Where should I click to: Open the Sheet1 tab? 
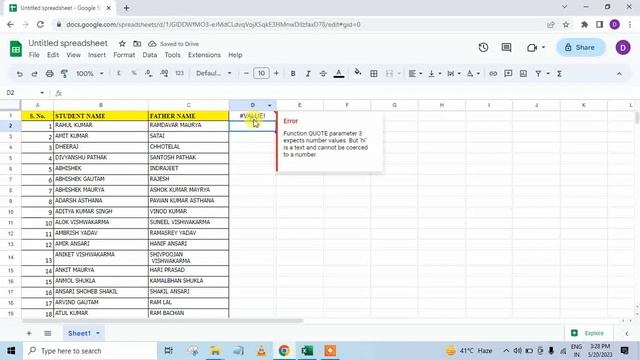(83, 333)
